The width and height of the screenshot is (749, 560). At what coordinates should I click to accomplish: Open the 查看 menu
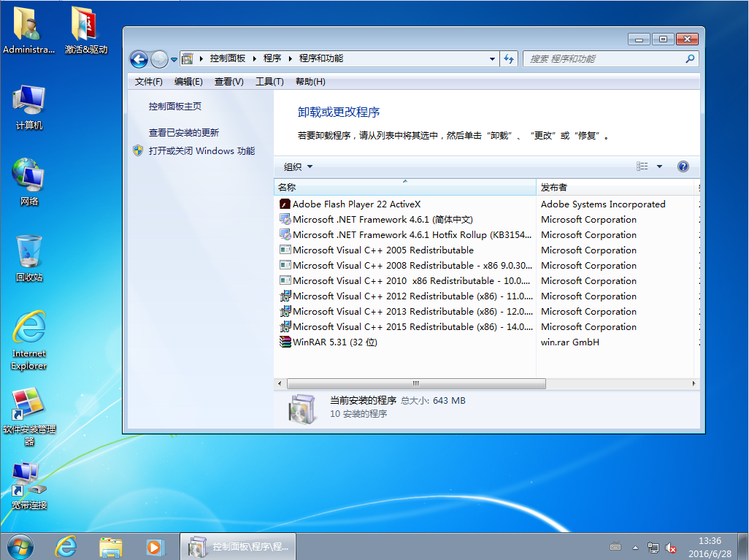pos(228,81)
